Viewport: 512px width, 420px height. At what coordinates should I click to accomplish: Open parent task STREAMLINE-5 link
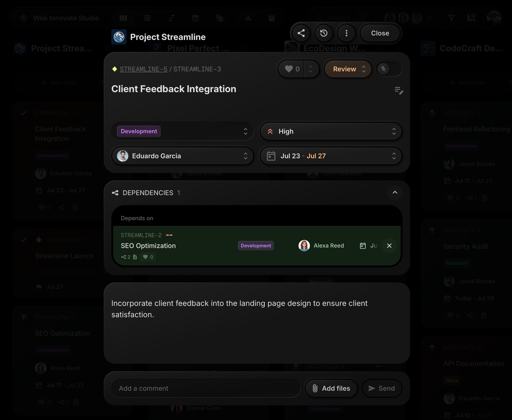[x=144, y=69]
